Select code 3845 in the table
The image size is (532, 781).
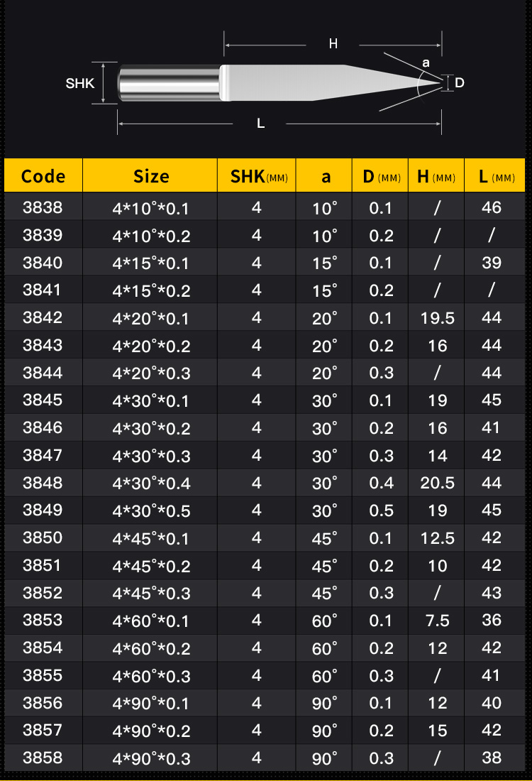(43, 400)
